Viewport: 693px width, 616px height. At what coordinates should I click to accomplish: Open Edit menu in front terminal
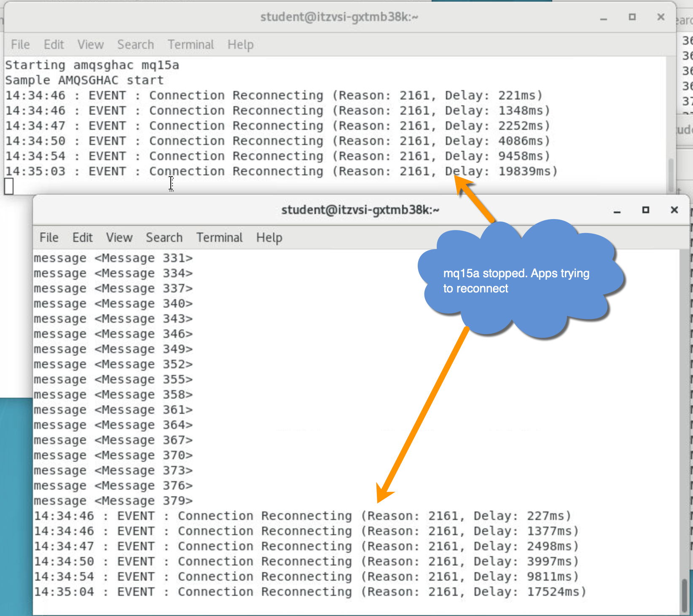pyautogui.click(x=82, y=238)
